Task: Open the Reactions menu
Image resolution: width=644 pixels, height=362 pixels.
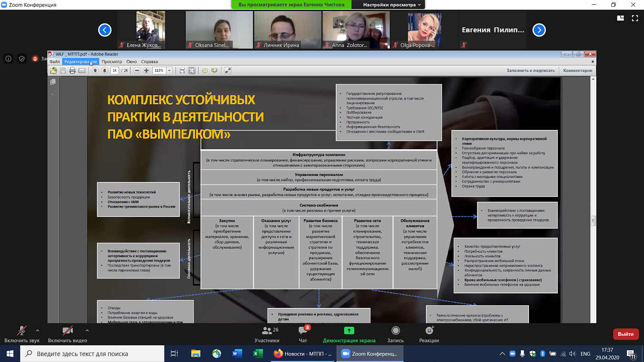Action: (x=429, y=334)
